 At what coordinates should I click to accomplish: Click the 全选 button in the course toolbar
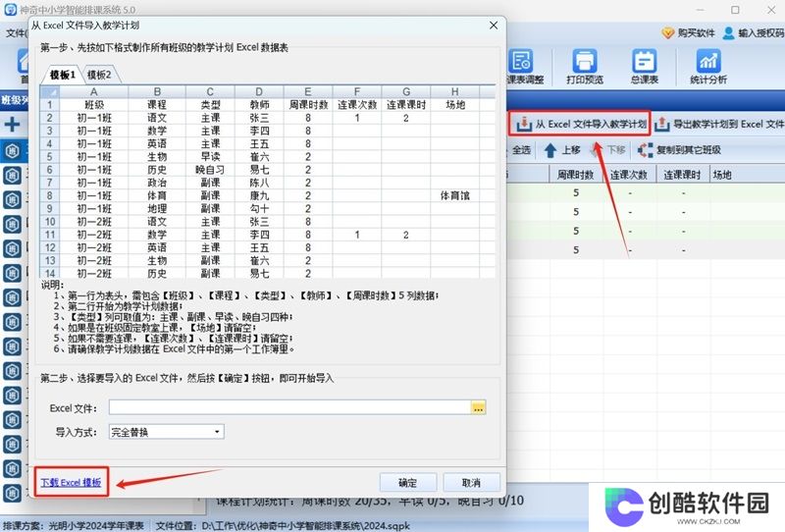521,150
